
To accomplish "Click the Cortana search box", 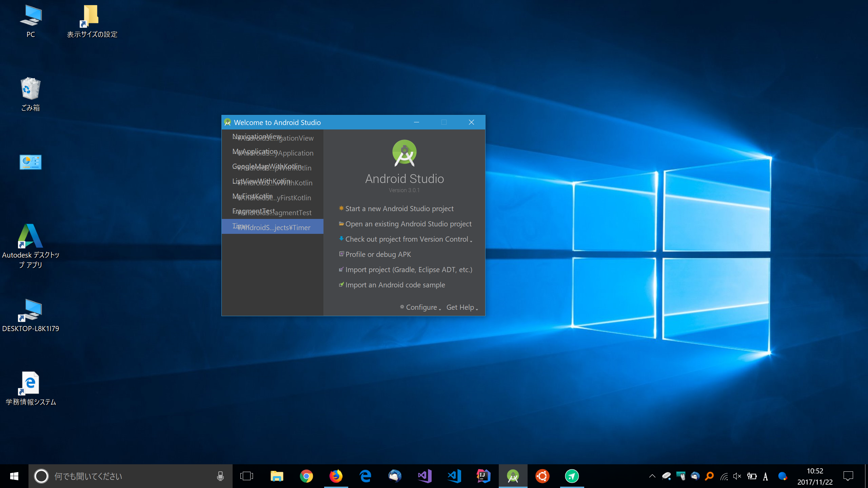I will click(129, 476).
